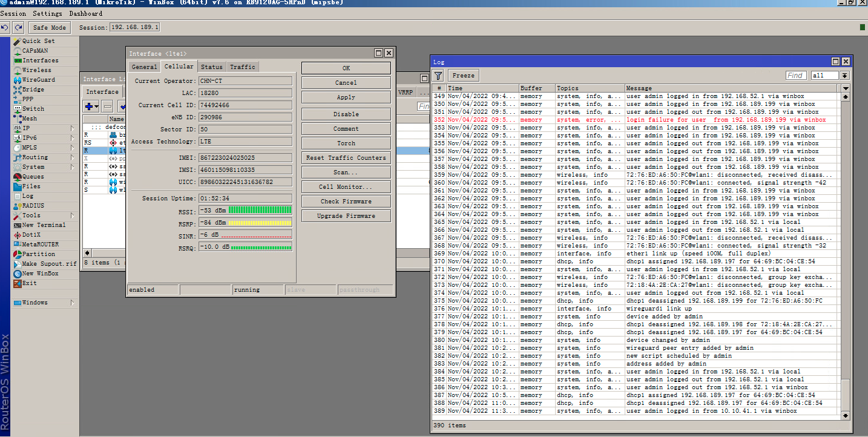Click the Topics column header in Log
This screenshot has height=437, width=868.
pyautogui.click(x=590, y=88)
